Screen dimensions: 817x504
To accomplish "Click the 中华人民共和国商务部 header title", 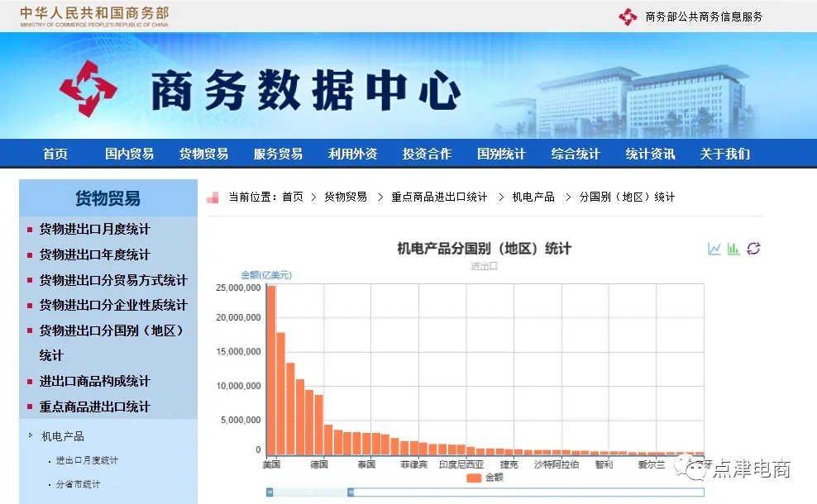I will click(x=94, y=12).
